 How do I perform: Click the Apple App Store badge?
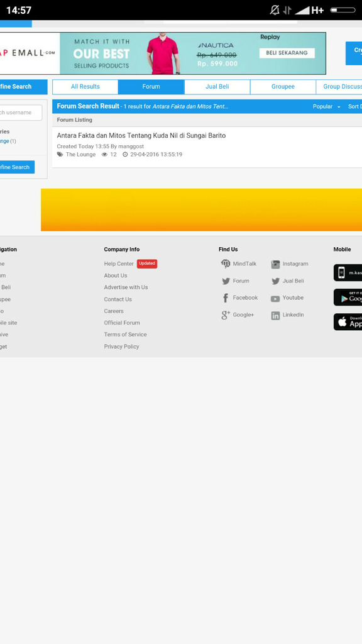pyautogui.click(x=348, y=321)
